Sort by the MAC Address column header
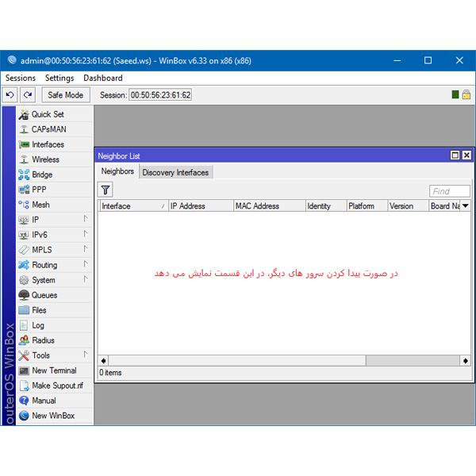The width and height of the screenshot is (476, 476). click(x=270, y=205)
